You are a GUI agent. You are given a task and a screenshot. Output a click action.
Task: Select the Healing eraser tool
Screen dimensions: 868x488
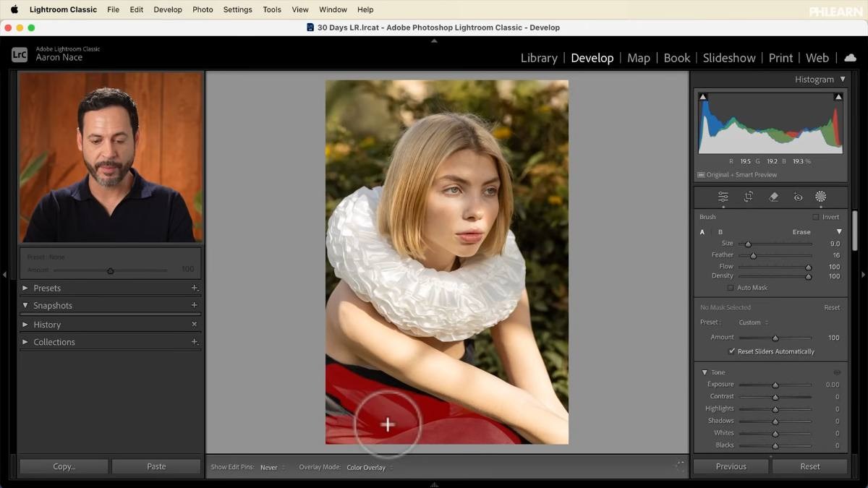tap(773, 197)
